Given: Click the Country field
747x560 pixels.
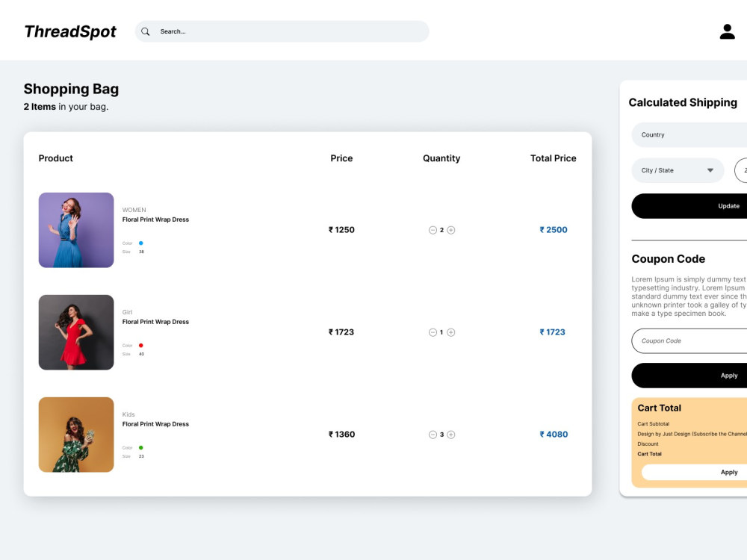Looking at the screenshot, I should (x=689, y=134).
